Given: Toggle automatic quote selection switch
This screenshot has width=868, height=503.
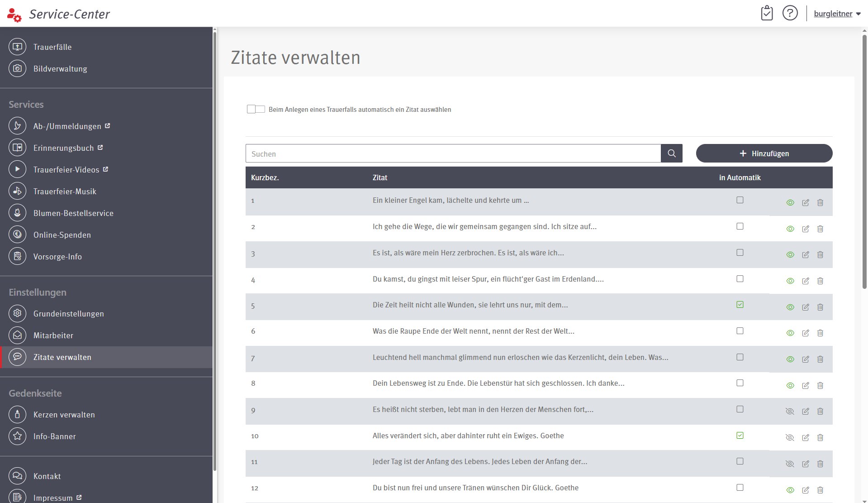Looking at the screenshot, I should 256,109.
